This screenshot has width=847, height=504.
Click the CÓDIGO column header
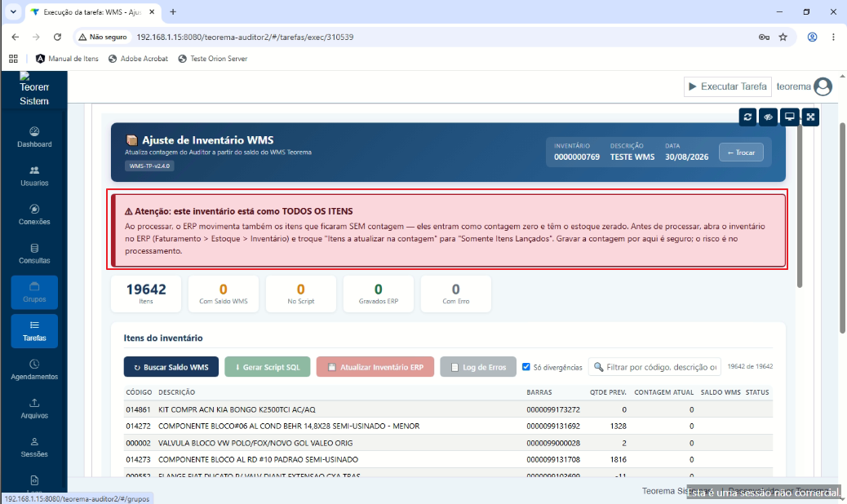click(x=139, y=392)
